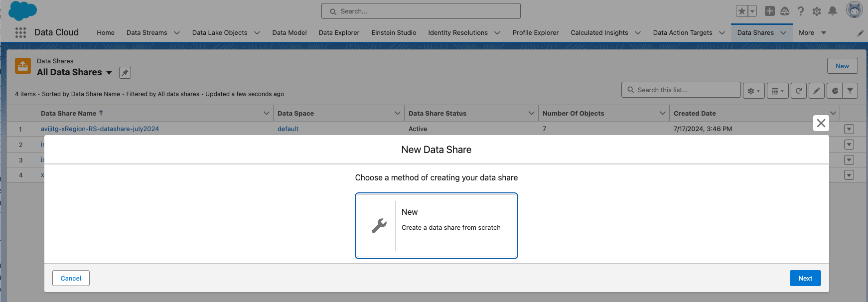This screenshot has width=868, height=302.
Task: Open List View Controls gear
Action: [x=753, y=91]
